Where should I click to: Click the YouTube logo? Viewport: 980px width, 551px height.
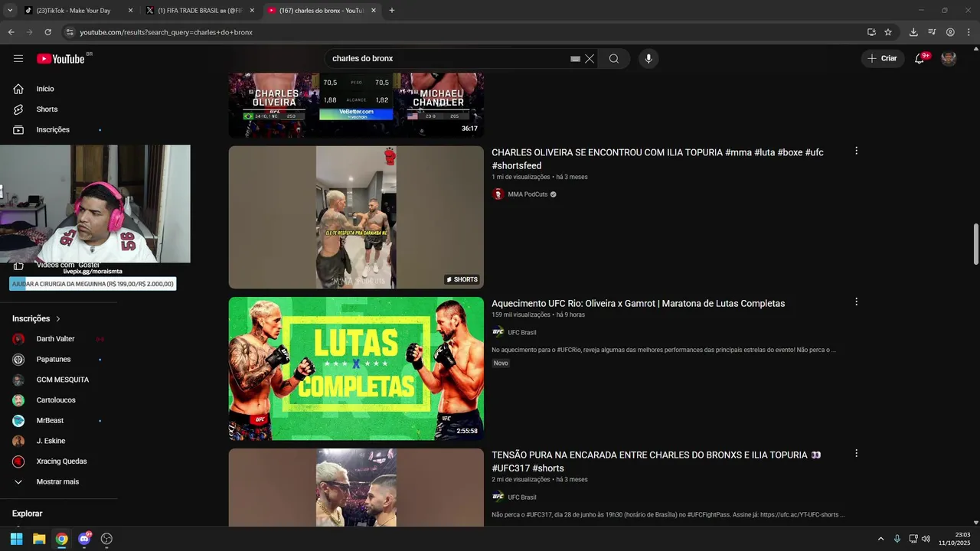pyautogui.click(x=60, y=59)
